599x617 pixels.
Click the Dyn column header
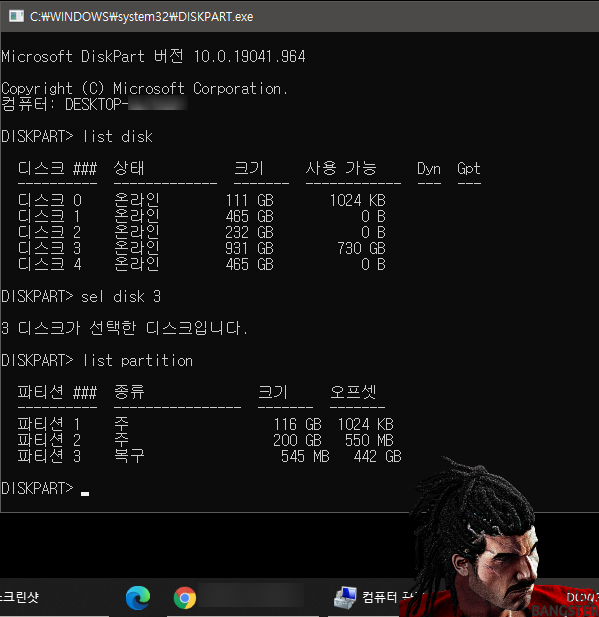tap(429, 168)
